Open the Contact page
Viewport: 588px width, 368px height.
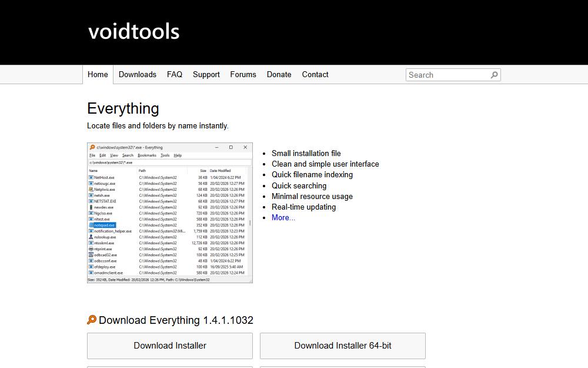click(315, 74)
